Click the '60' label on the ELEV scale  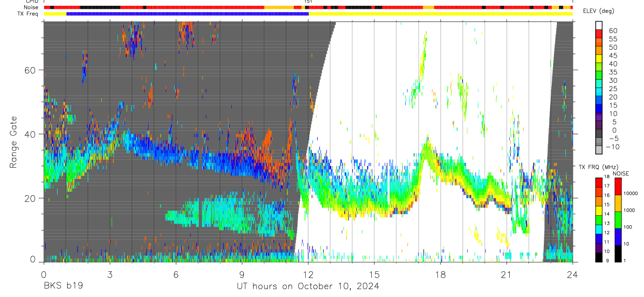(613, 30)
